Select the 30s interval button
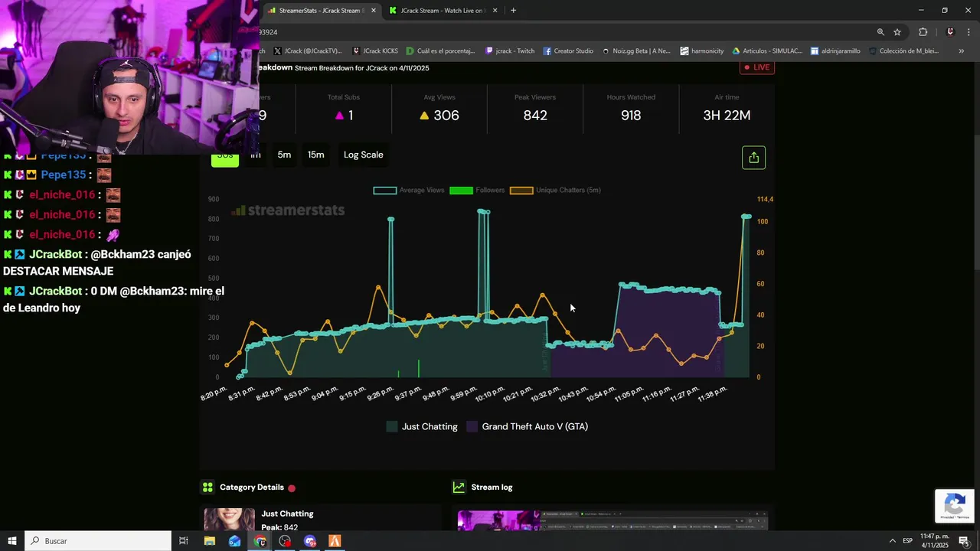This screenshot has height=551, width=980. tap(224, 155)
